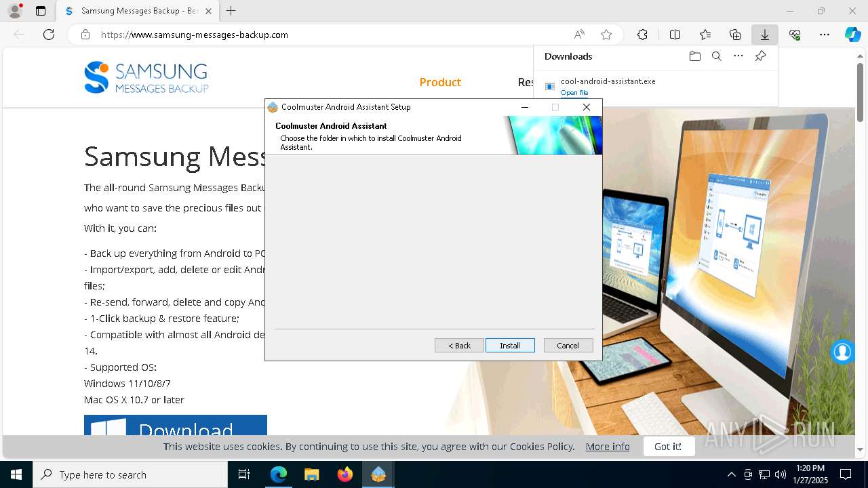
Task: Launch Firefox from the taskbar
Action: tap(345, 474)
